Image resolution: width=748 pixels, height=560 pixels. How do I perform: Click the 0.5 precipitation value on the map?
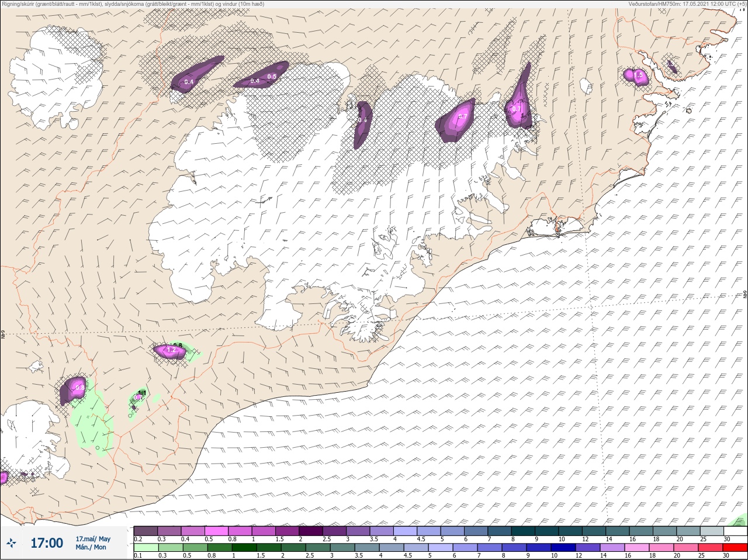pyautogui.click(x=272, y=77)
